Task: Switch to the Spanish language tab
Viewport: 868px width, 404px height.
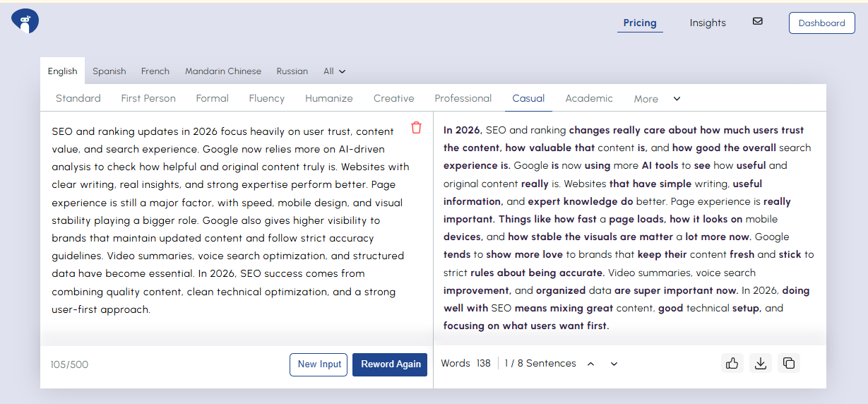Action: click(109, 71)
